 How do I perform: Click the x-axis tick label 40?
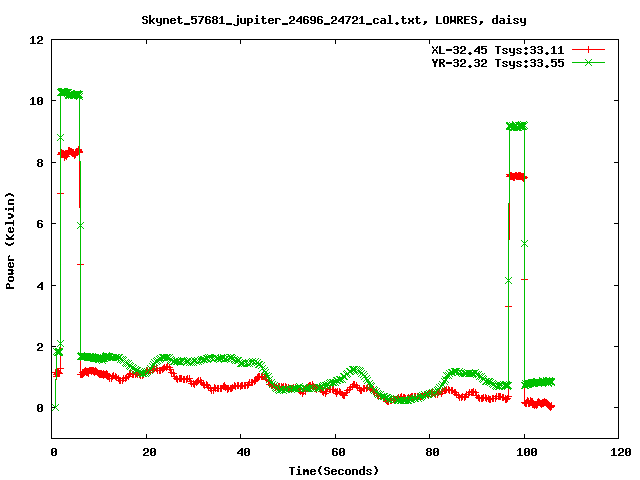(243, 452)
